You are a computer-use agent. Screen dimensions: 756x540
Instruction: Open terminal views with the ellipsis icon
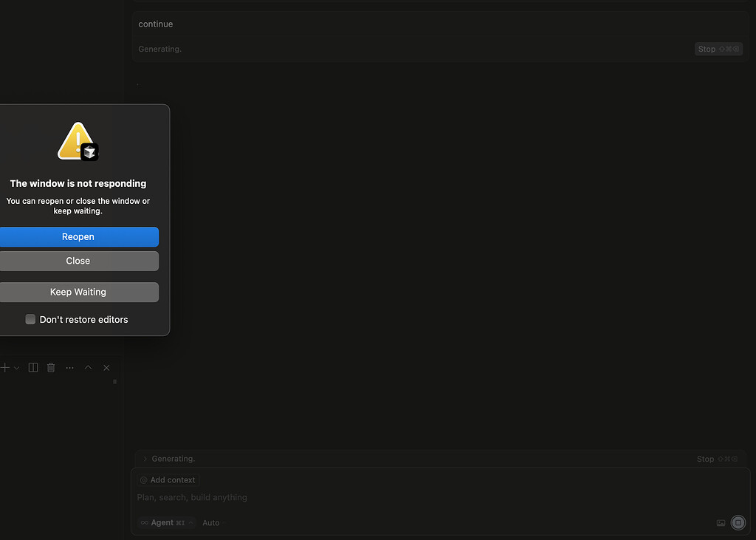pos(69,367)
